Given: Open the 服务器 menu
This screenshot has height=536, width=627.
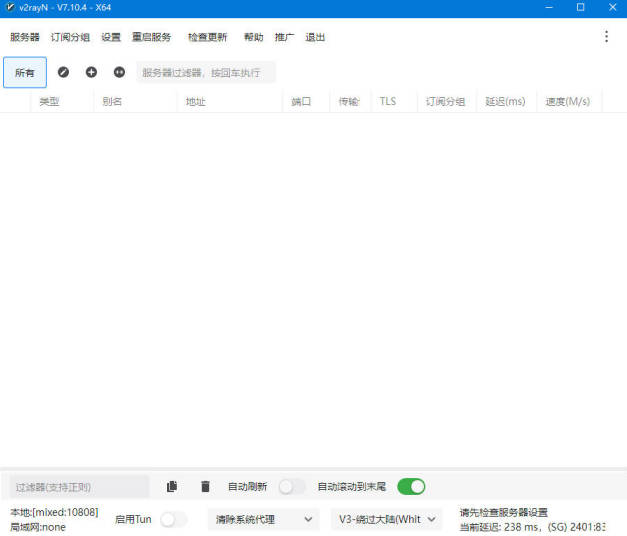Looking at the screenshot, I should 25,37.
